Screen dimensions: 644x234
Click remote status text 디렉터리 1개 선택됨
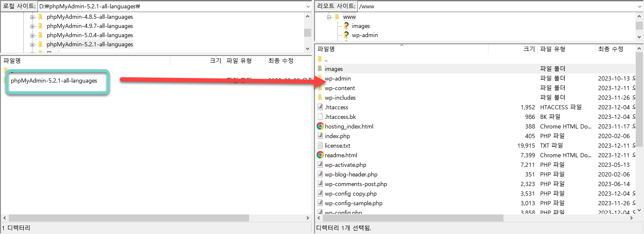pyautogui.click(x=344, y=228)
